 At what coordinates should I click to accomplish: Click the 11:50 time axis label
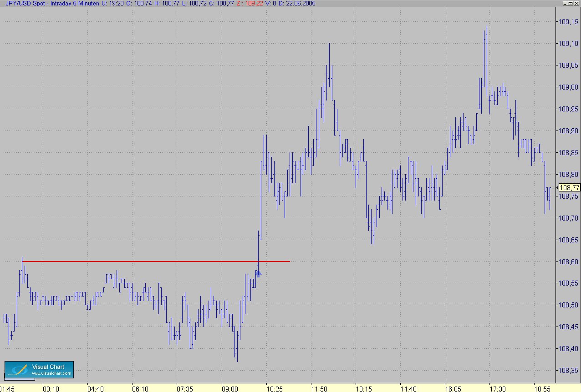(319, 389)
